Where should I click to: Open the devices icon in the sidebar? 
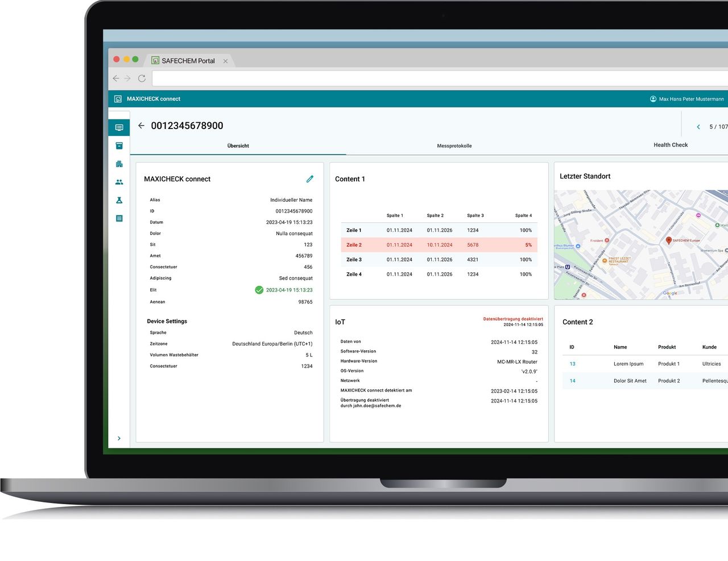tap(119, 127)
